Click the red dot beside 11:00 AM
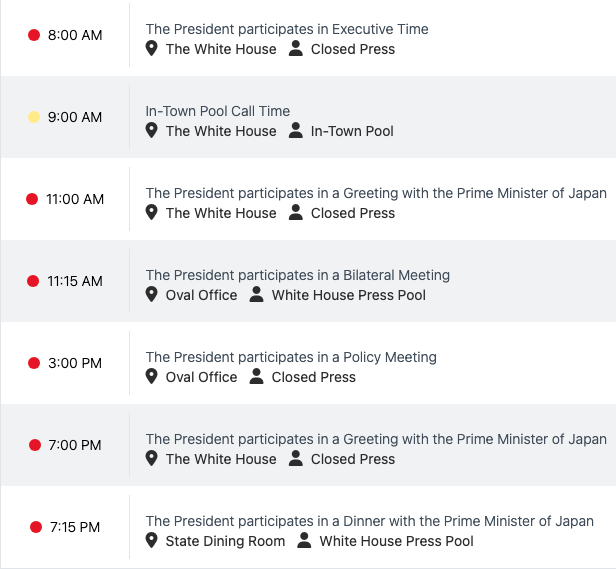The width and height of the screenshot is (616, 569). (32, 199)
